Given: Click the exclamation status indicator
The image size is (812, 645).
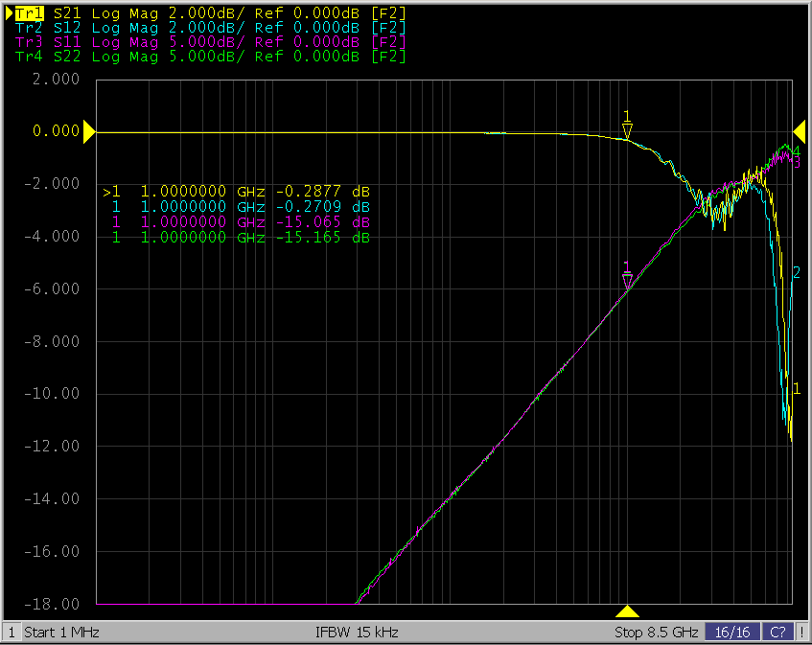Looking at the screenshot, I should pos(802,633).
